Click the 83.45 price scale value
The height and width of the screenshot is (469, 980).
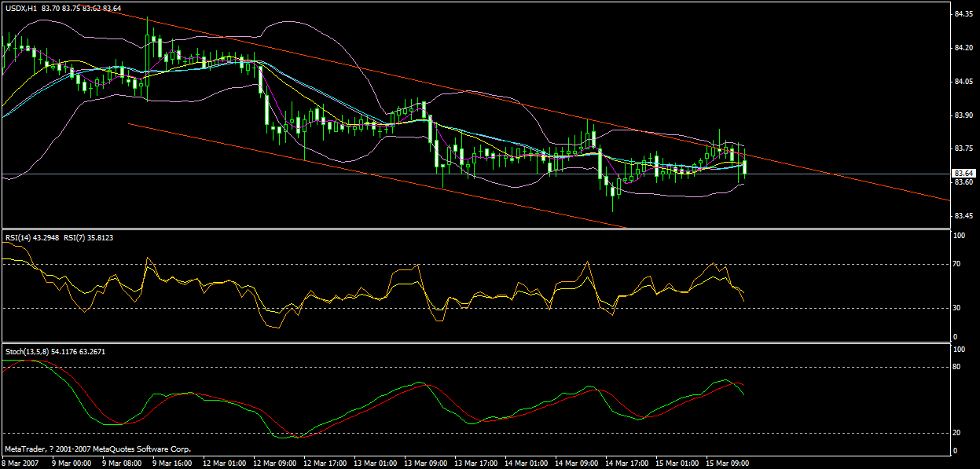coord(963,216)
